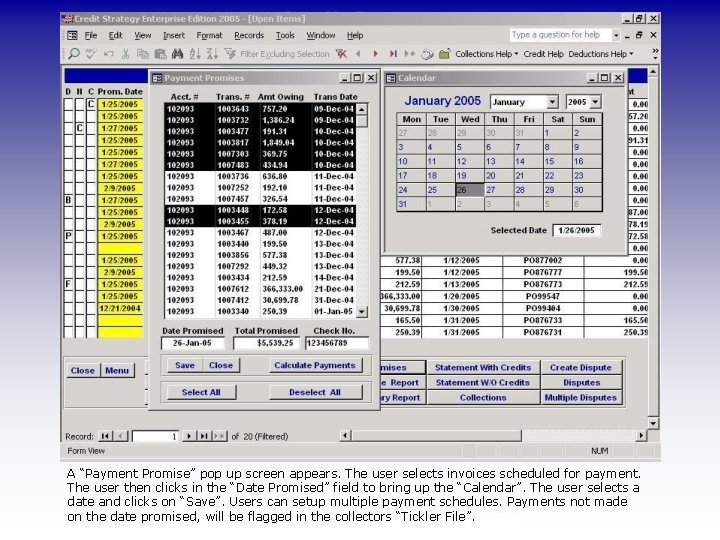Click the Select All button
720x540 pixels.
pyautogui.click(x=201, y=392)
